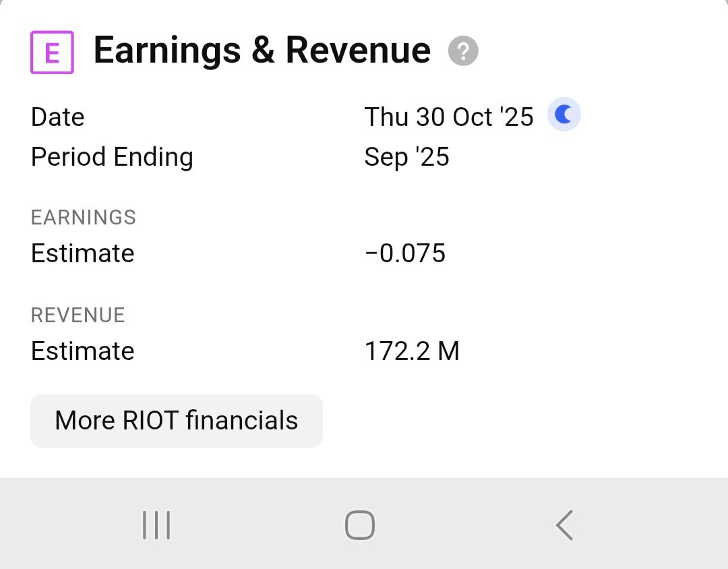Tap the blue moon after-hours icon
The image size is (728, 569).
coord(564,115)
